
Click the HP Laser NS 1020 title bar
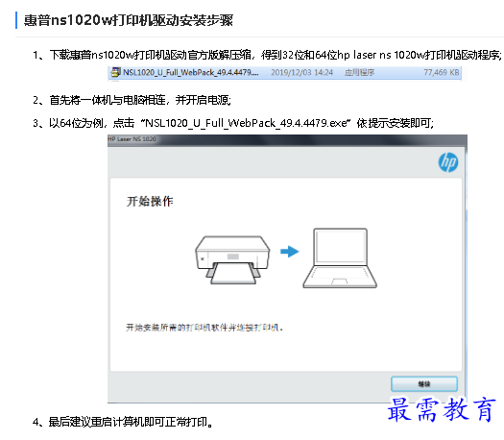(x=287, y=139)
